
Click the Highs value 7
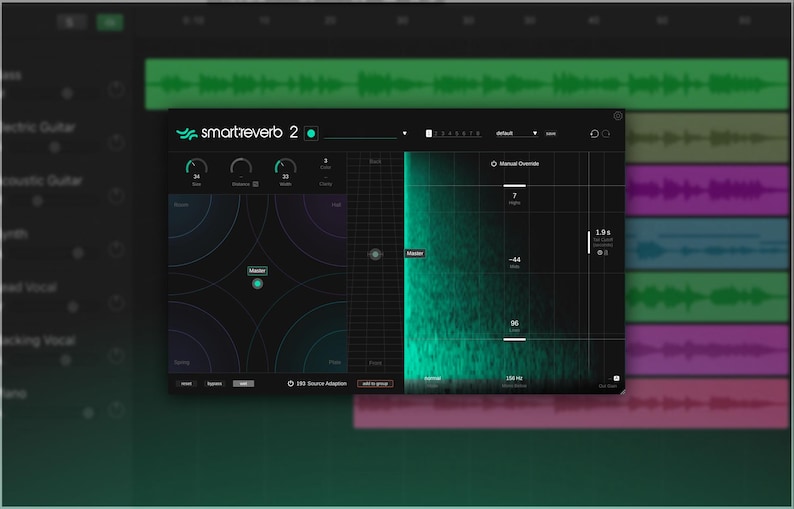point(514,195)
